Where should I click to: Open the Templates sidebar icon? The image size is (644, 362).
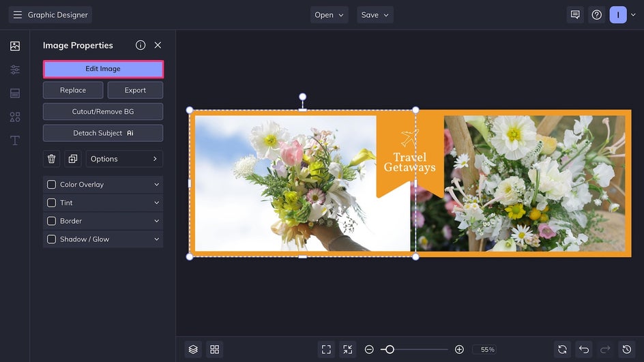(x=15, y=93)
